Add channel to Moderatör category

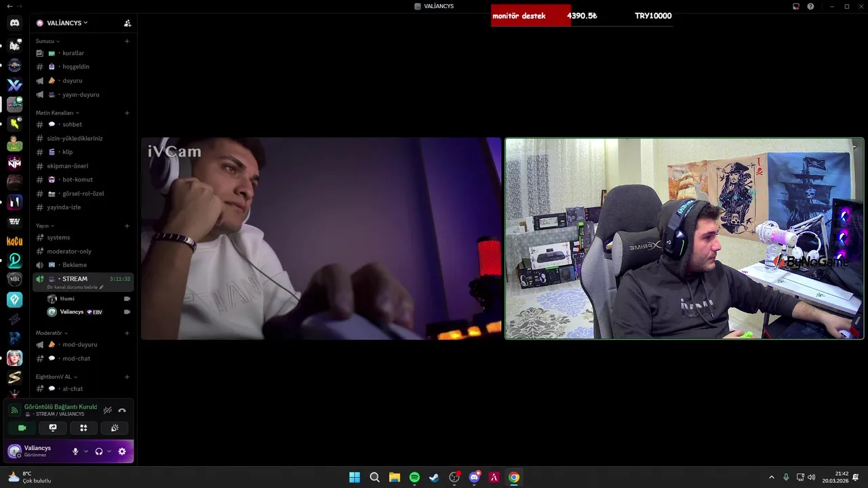point(127,333)
